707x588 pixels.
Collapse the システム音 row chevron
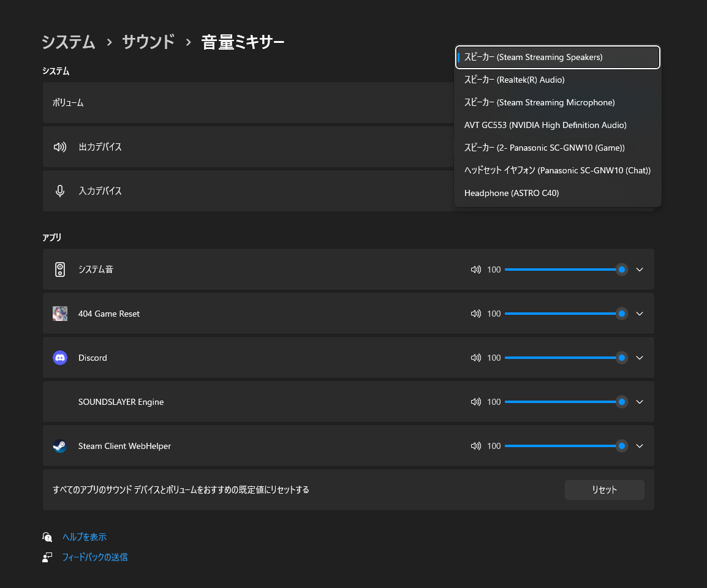pos(640,269)
